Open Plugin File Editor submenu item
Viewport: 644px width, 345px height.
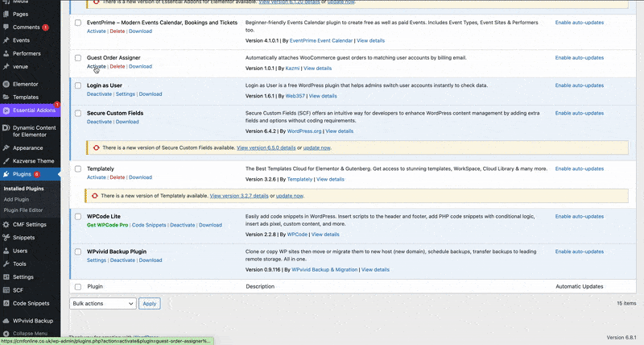26,210
